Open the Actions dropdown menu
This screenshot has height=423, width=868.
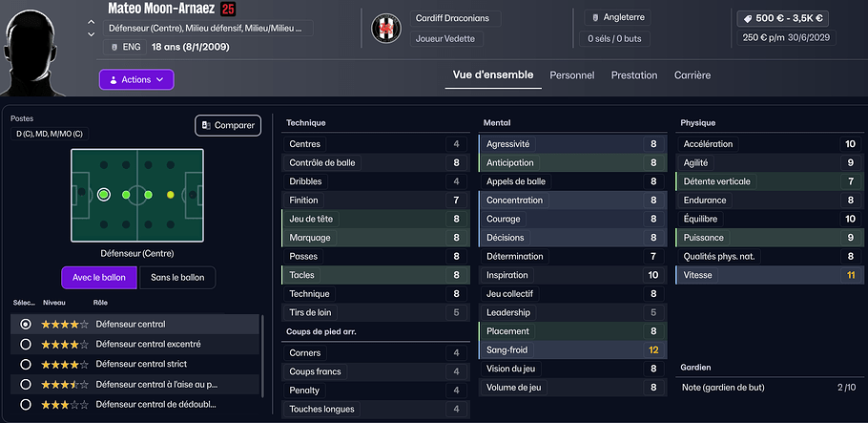(x=136, y=79)
